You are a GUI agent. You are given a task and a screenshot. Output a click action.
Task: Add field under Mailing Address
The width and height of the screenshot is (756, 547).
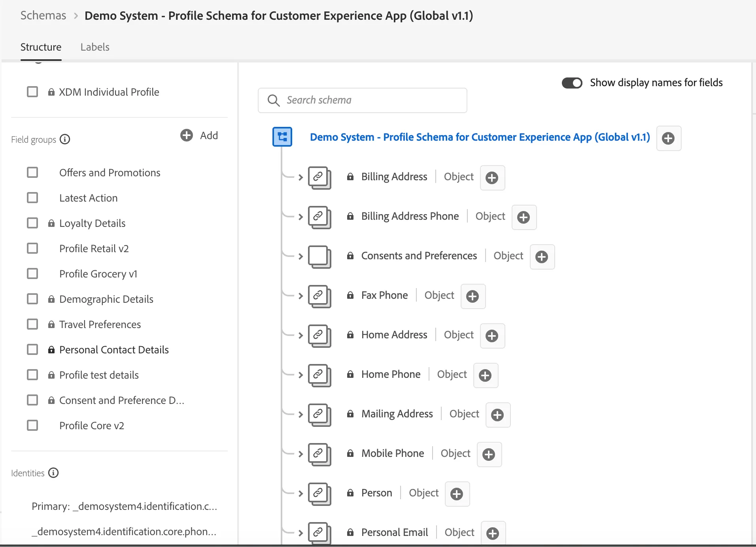point(498,415)
